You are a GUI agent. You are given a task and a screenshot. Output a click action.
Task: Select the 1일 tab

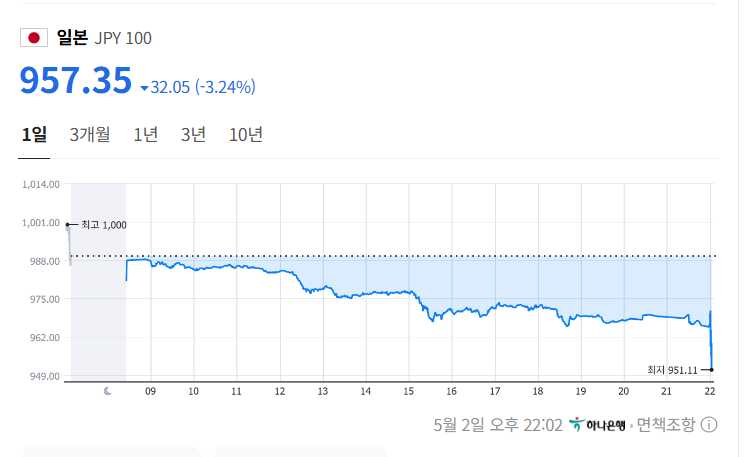(33, 135)
